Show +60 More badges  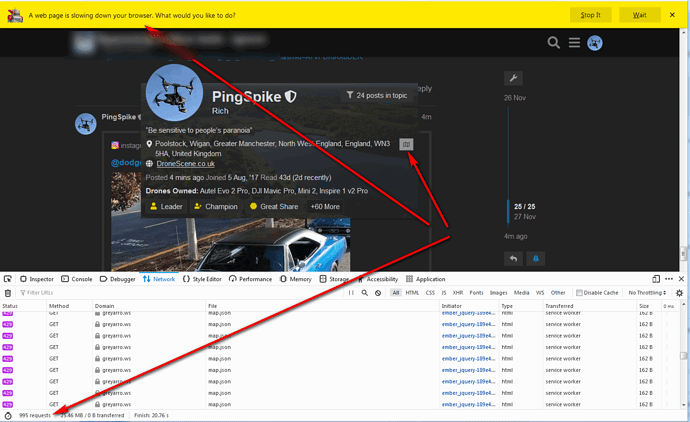(x=325, y=206)
